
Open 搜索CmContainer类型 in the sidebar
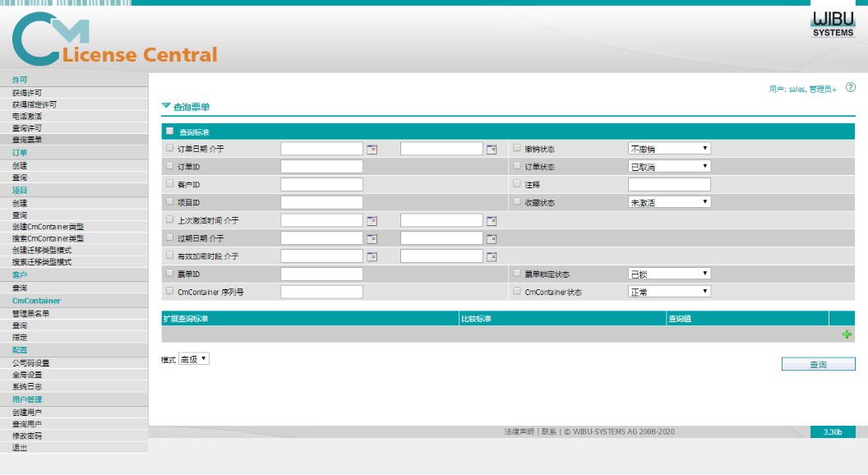[48, 238]
